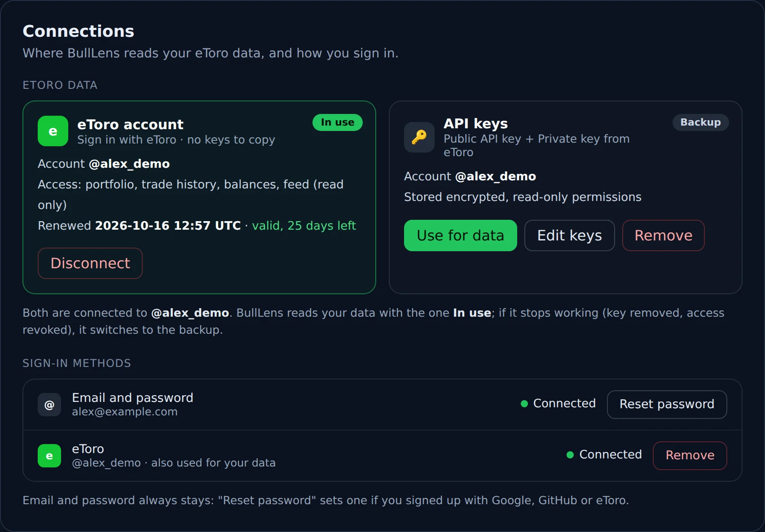Click the Connections heading
The image size is (765, 532).
click(x=79, y=31)
